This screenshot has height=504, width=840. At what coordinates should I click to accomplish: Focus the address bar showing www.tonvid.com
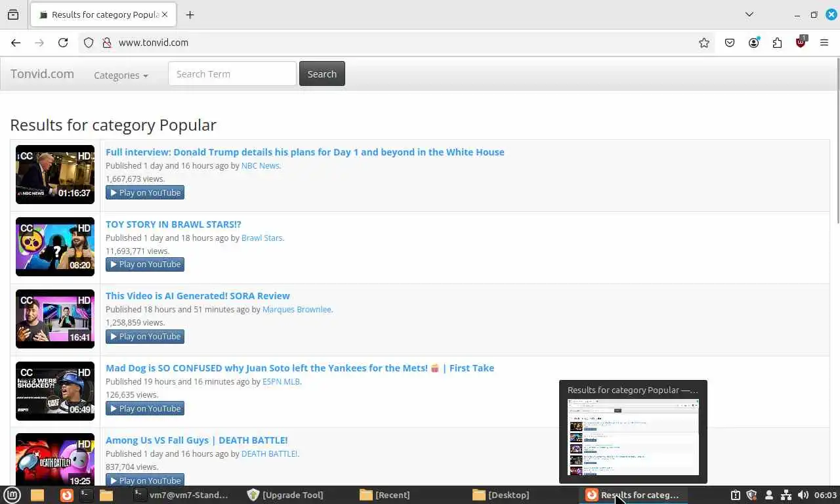[x=404, y=43]
